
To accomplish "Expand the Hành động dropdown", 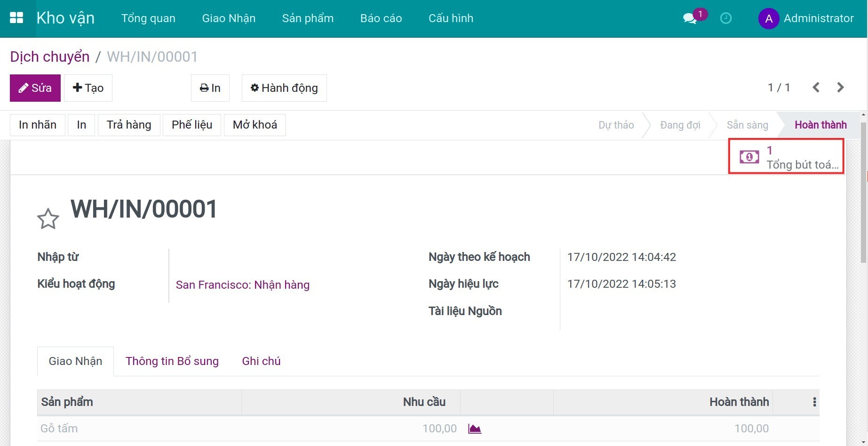I will pos(284,88).
